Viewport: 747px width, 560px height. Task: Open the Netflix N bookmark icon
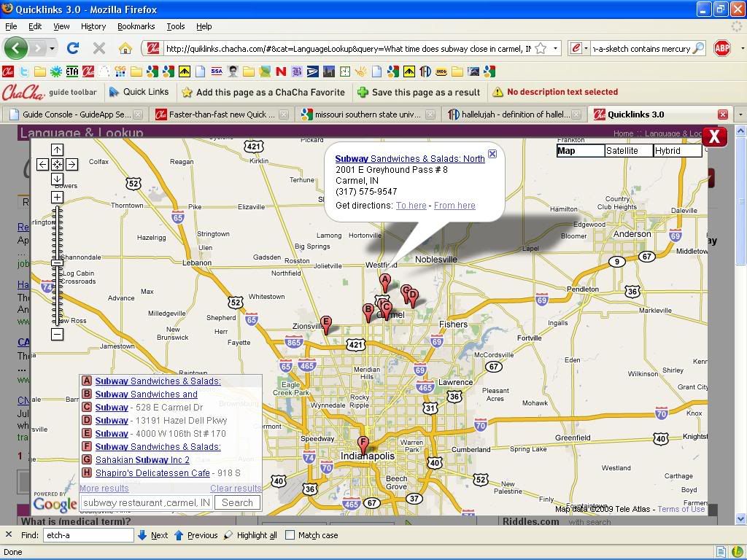[x=281, y=71]
